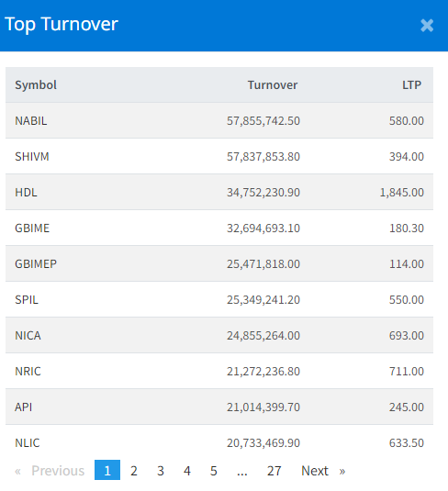448x491 pixels.
Task: Sort by the Turnover column header
Action: click(x=273, y=84)
